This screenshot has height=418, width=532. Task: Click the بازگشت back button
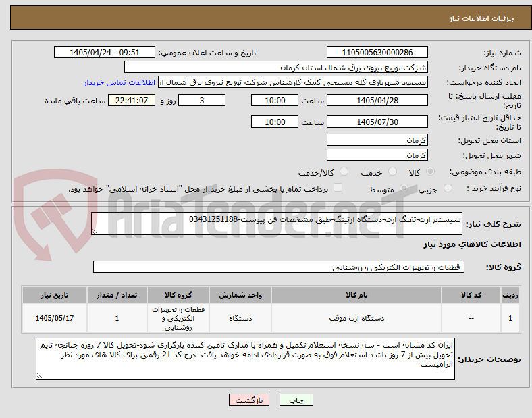(x=249, y=400)
